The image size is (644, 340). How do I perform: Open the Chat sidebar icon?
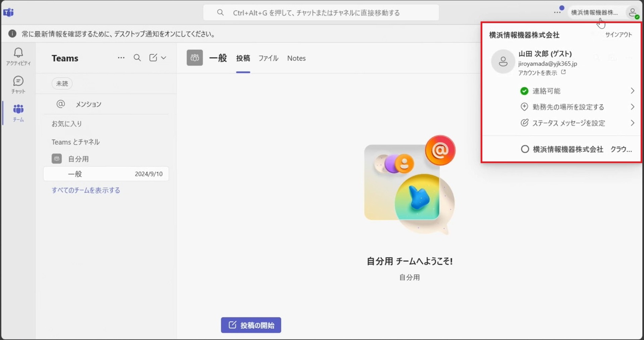(18, 84)
